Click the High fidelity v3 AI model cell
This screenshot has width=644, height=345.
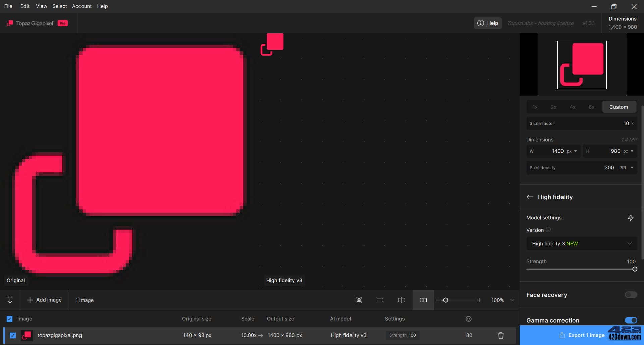pyautogui.click(x=348, y=335)
